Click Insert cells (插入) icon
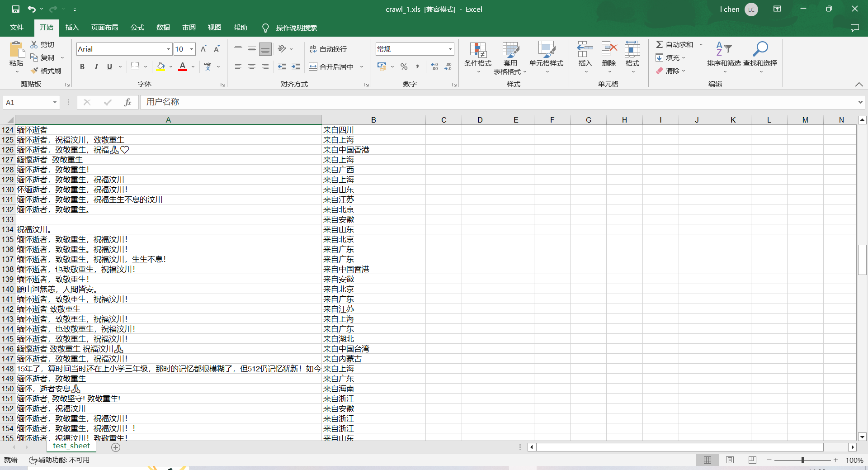This screenshot has height=470, width=868. [585, 50]
